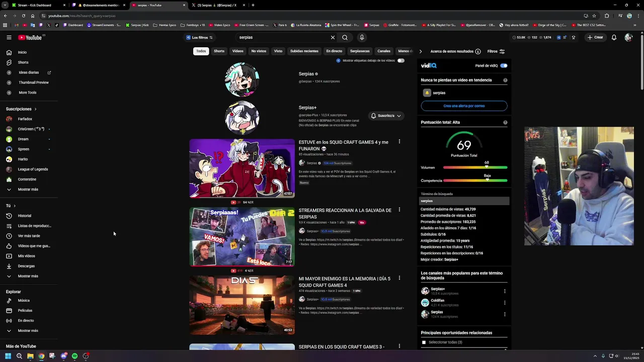Open File Explorer from the taskbar

click(30, 356)
